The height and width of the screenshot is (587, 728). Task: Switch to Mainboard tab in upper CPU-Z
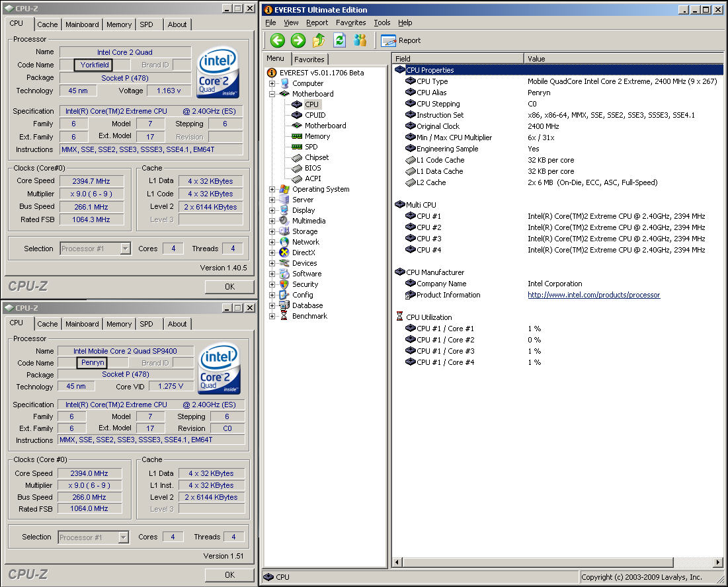click(x=82, y=24)
